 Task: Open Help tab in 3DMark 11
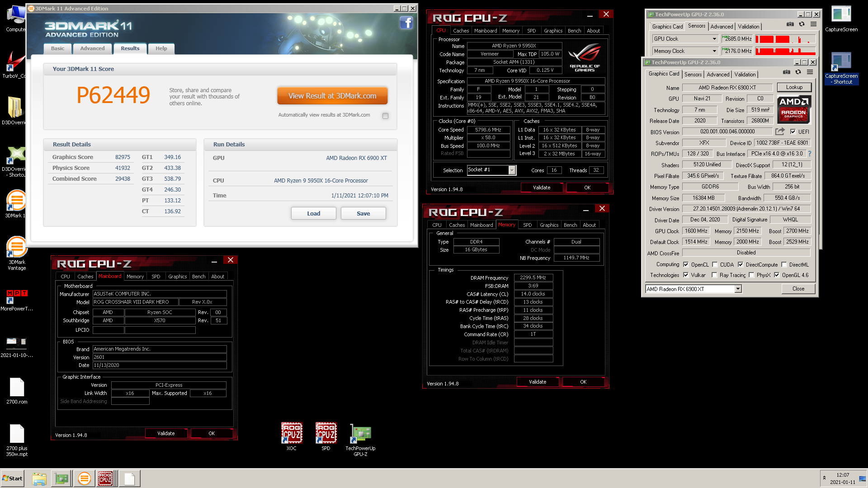[161, 48]
